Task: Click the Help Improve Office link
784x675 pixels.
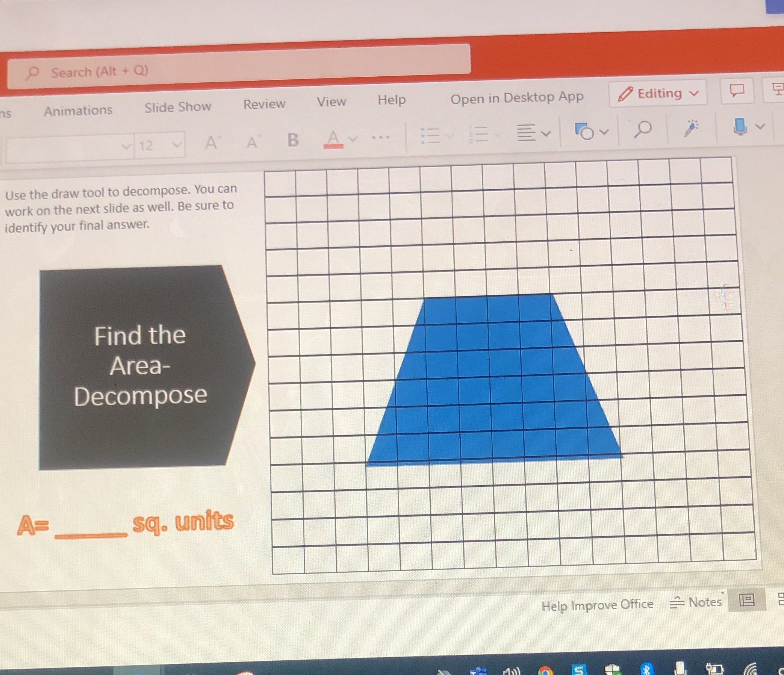Action: [x=598, y=605]
